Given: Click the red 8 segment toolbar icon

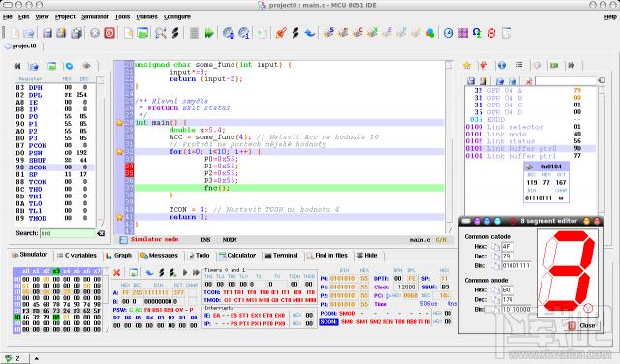Looking at the screenshot, I should coord(491,33).
